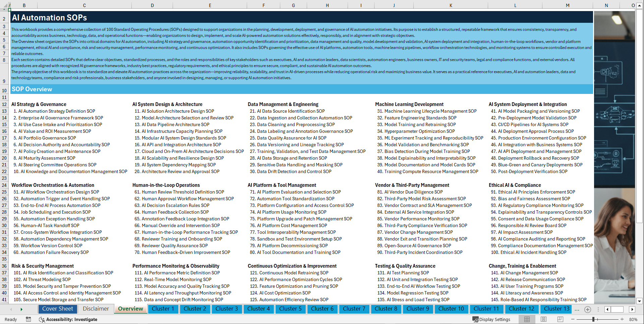Expand hidden sheet tabs via the ellipsis

pyautogui.click(x=577, y=309)
